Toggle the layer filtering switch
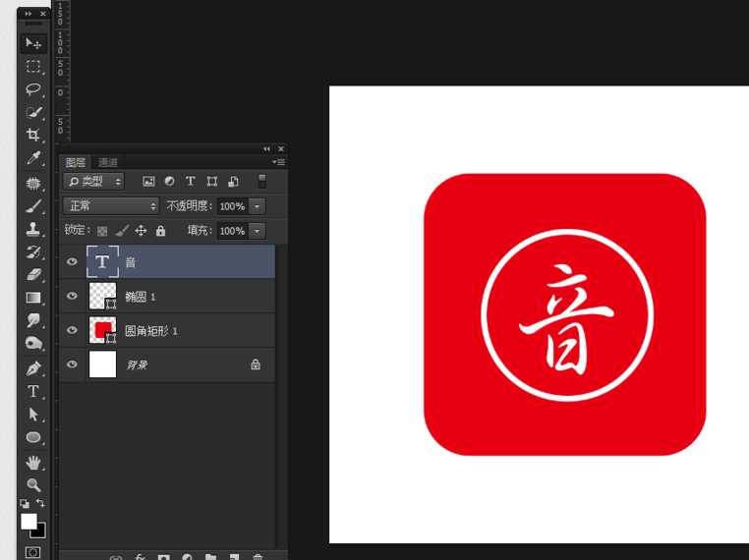Screen dimensions: 749x560 [261, 182]
